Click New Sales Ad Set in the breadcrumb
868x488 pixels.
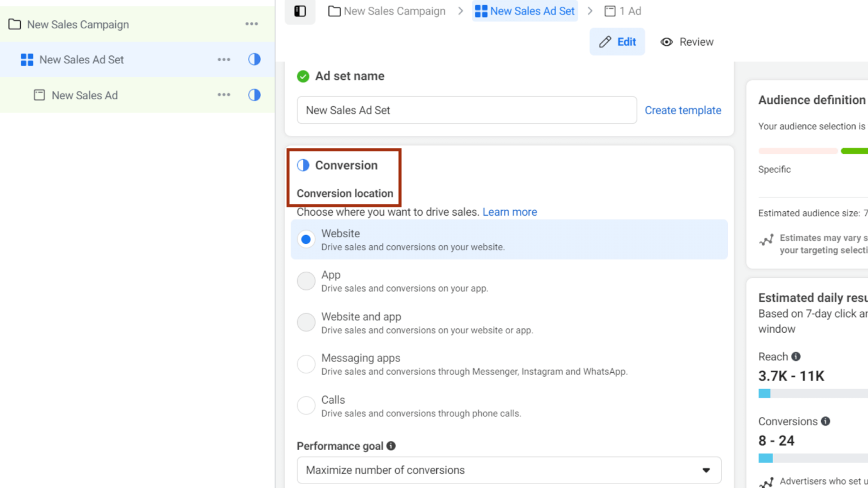(531, 11)
